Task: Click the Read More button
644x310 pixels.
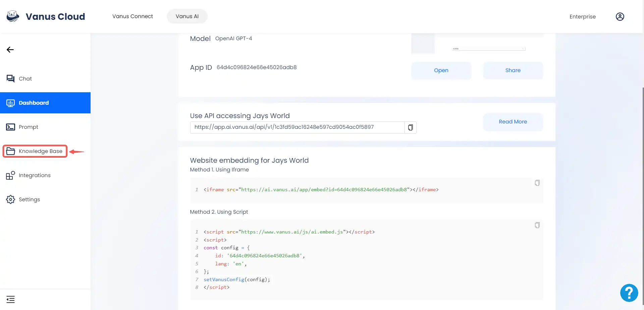Action: (x=513, y=122)
